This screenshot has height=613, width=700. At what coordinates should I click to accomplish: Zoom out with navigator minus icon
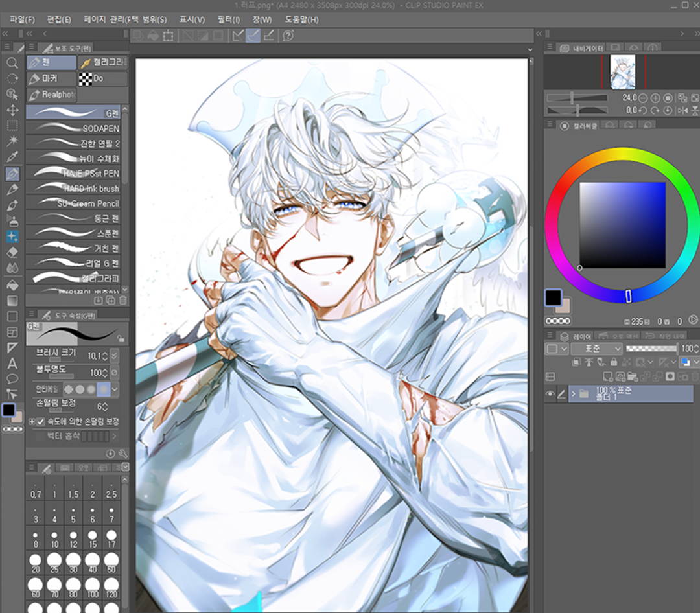click(x=643, y=98)
